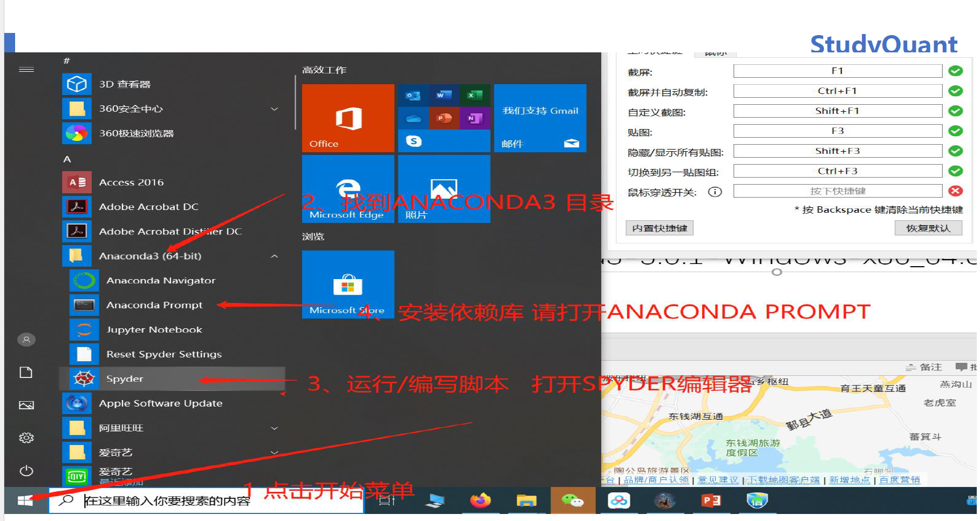Screen dimensions: 980x521
Task: Click the 品牌/商户认领 link
Action: 656,480
